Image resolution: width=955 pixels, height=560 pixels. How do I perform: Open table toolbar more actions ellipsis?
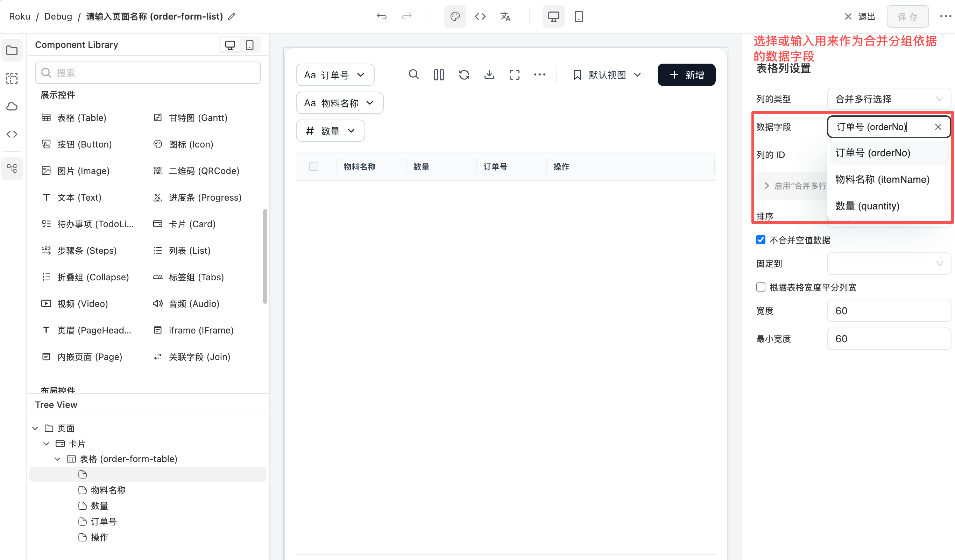click(540, 74)
